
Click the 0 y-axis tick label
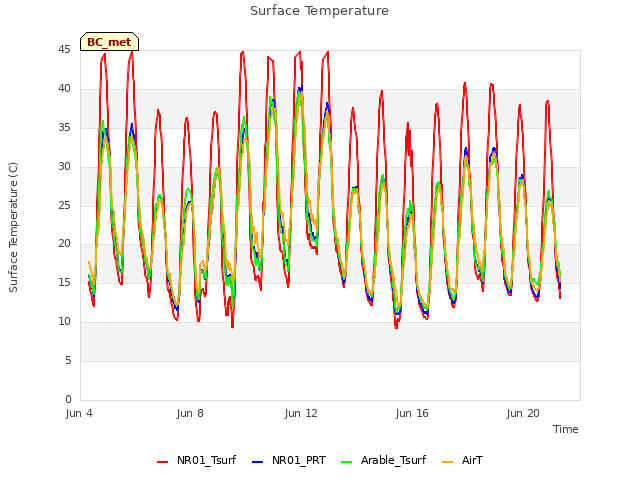pyautogui.click(x=68, y=399)
